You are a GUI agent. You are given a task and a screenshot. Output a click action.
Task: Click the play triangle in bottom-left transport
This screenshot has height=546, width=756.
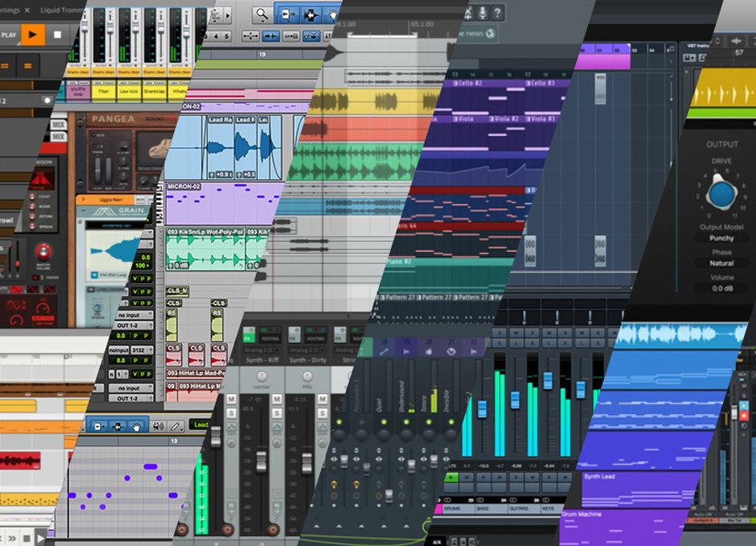[40, 538]
